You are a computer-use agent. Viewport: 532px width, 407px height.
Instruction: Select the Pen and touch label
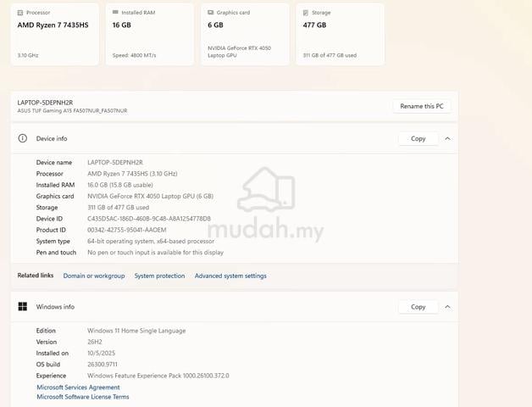point(56,253)
